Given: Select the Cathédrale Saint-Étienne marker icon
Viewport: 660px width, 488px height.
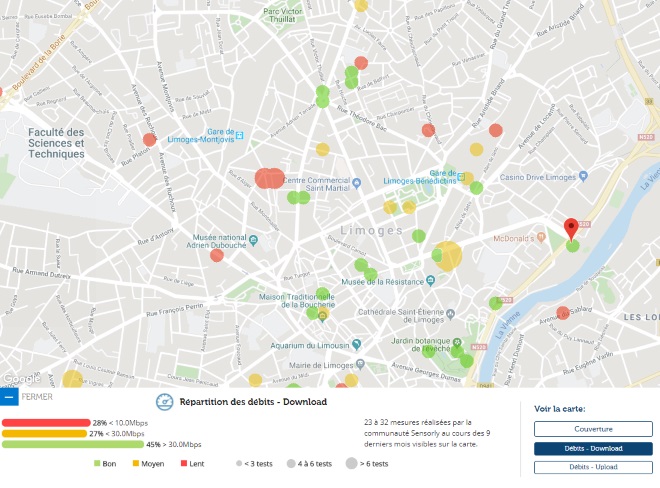Looking at the screenshot, I should click(x=450, y=314).
